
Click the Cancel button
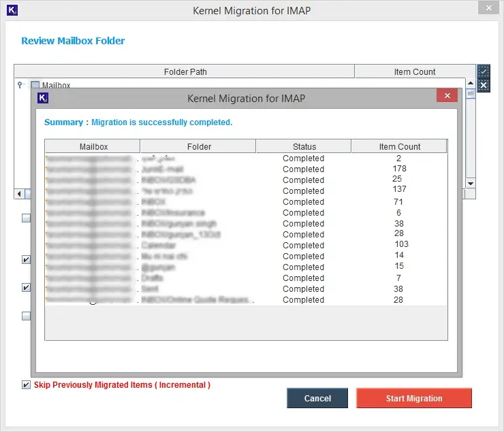(x=317, y=398)
